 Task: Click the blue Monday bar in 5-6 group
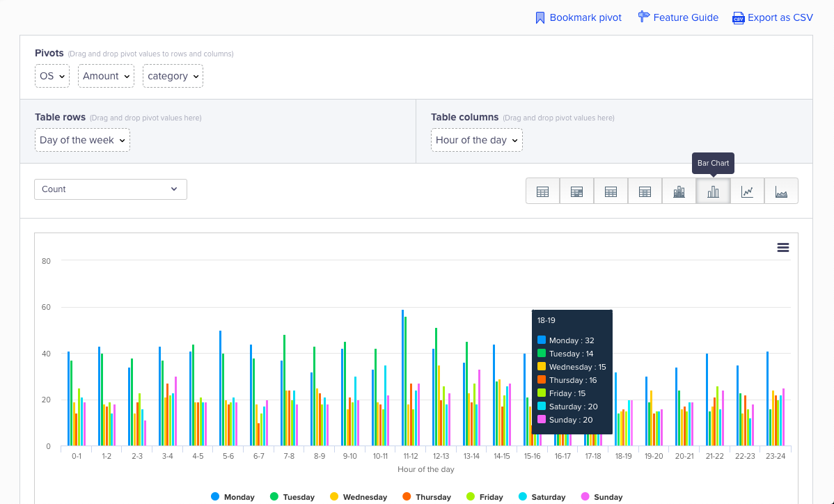[220, 388]
